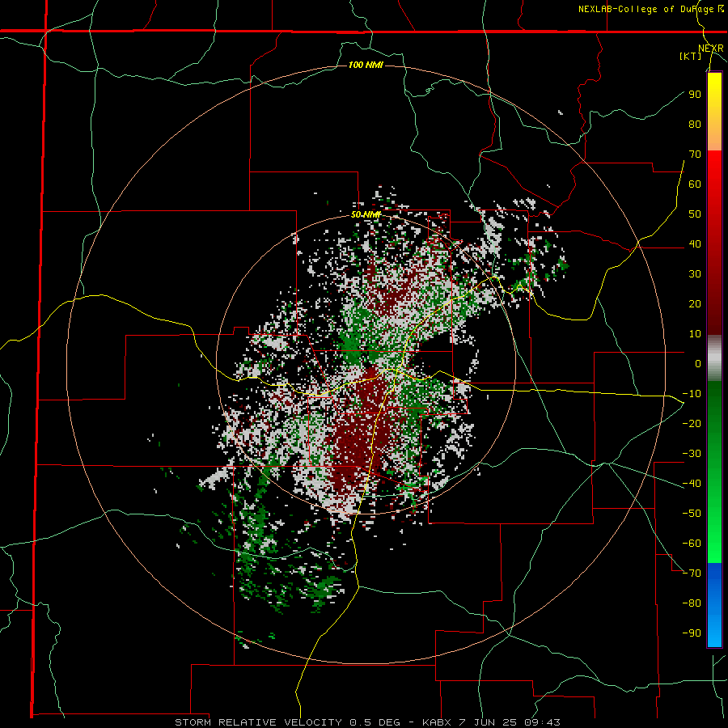Click the positive 10 scale label
Viewport: 728px width, 728px height.
click(x=695, y=334)
